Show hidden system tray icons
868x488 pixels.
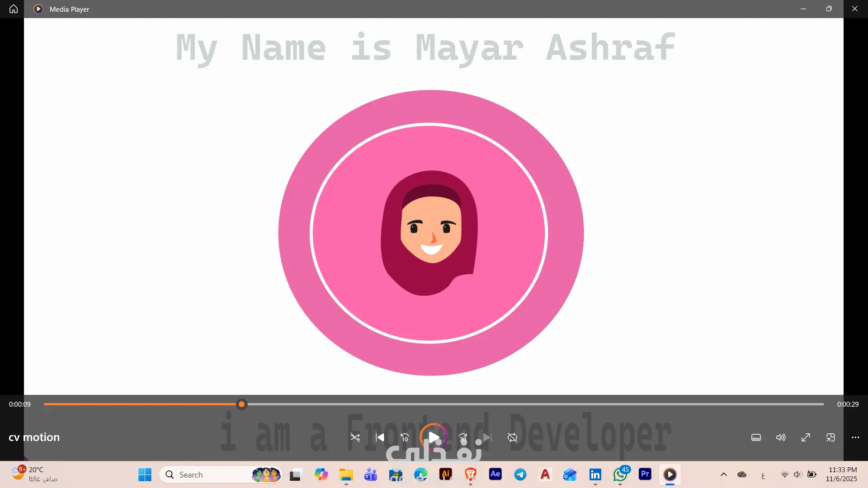point(723,474)
